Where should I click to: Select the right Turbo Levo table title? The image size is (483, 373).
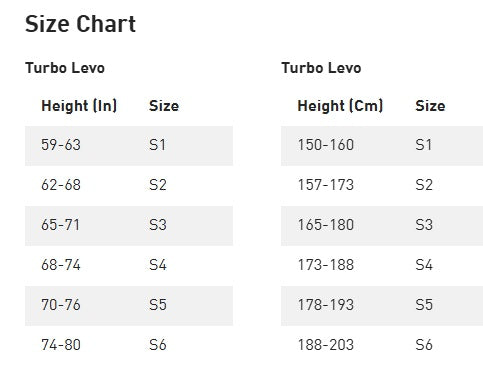[x=321, y=68]
